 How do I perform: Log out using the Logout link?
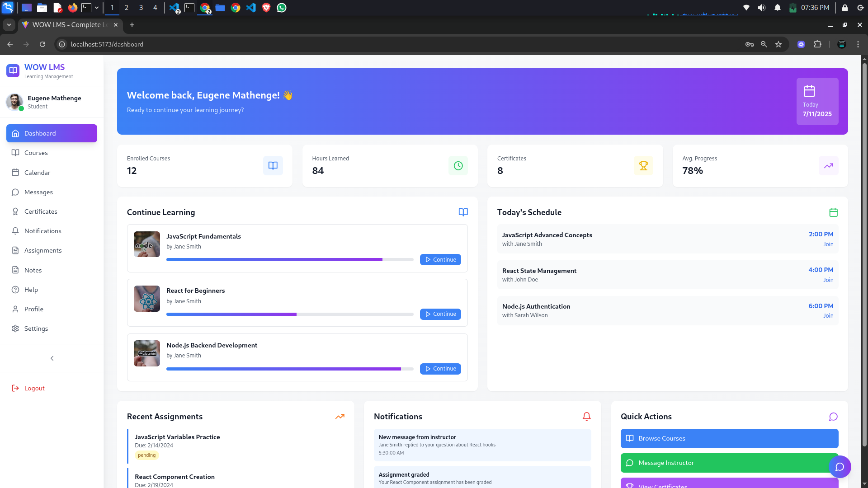(34, 388)
